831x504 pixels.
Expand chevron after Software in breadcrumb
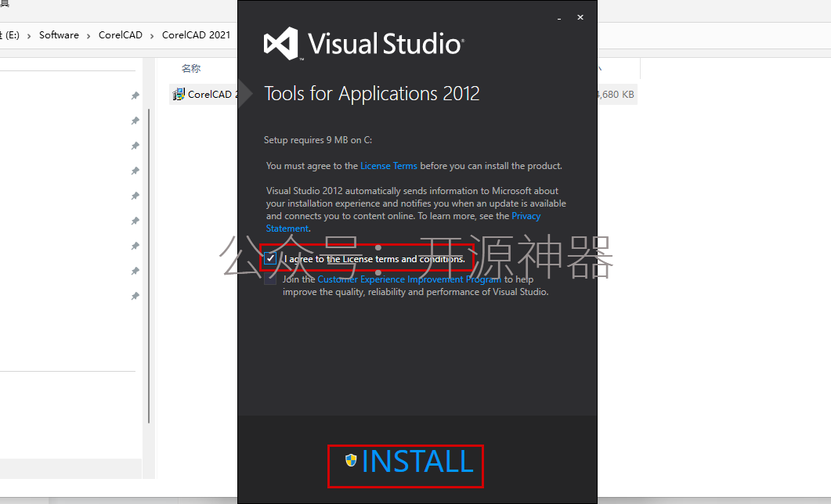click(x=89, y=35)
